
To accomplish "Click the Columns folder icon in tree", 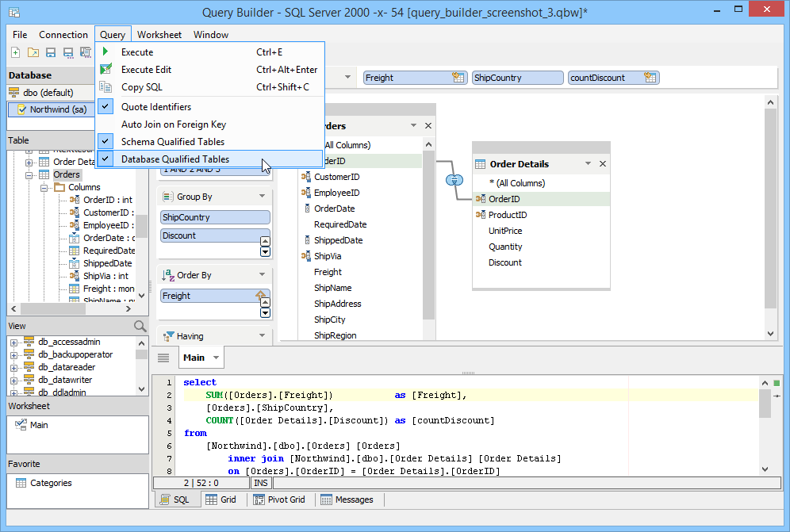I will coord(59,187).
